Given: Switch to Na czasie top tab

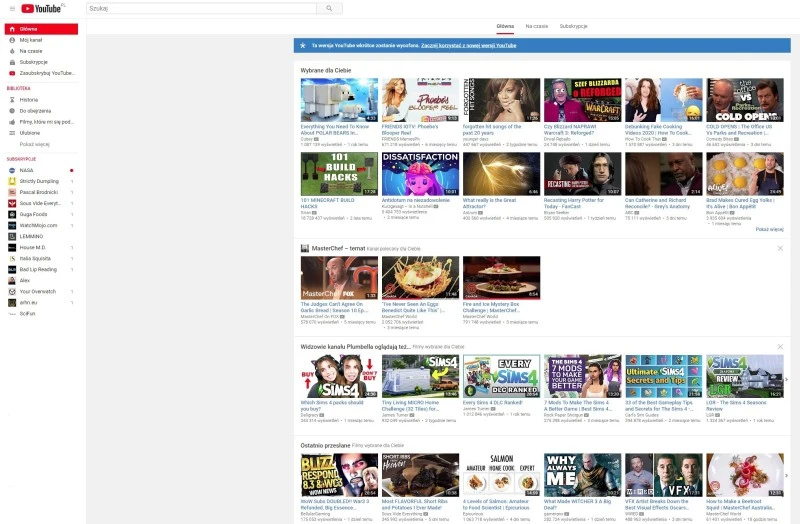Looking at the screenshot, I should [537, 26].
